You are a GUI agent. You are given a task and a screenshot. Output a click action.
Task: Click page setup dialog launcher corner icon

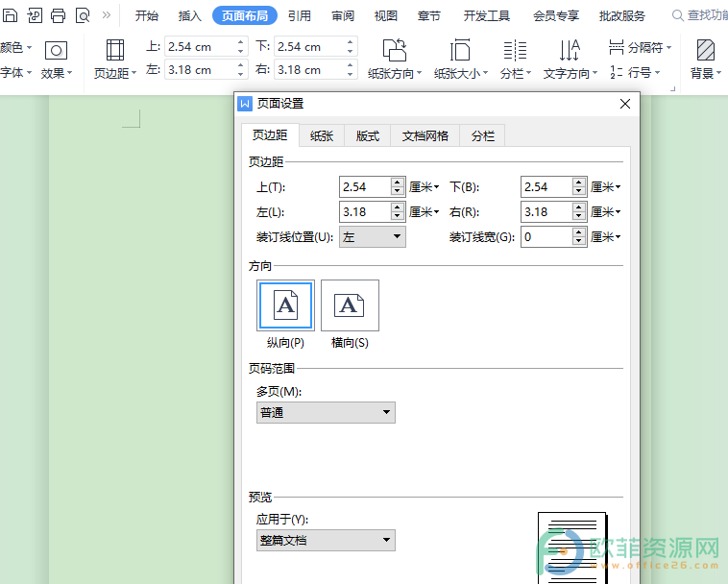(x=672, y=88)
